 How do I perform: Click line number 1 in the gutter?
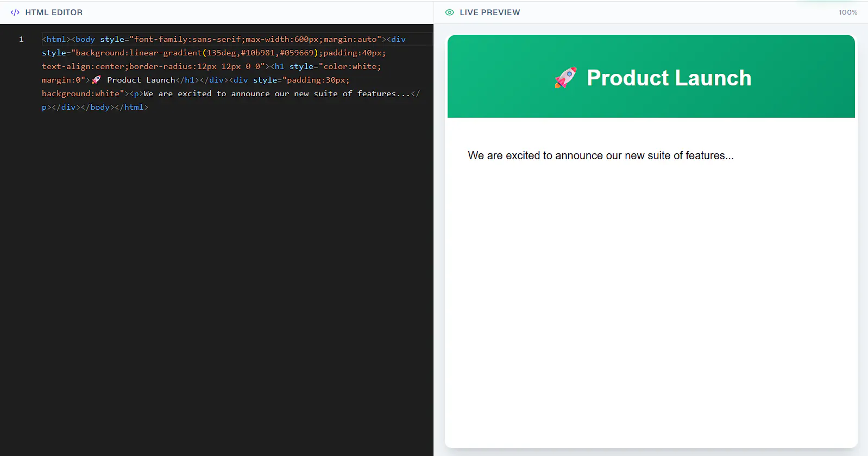pyautogui.click(x=21, y=39)
